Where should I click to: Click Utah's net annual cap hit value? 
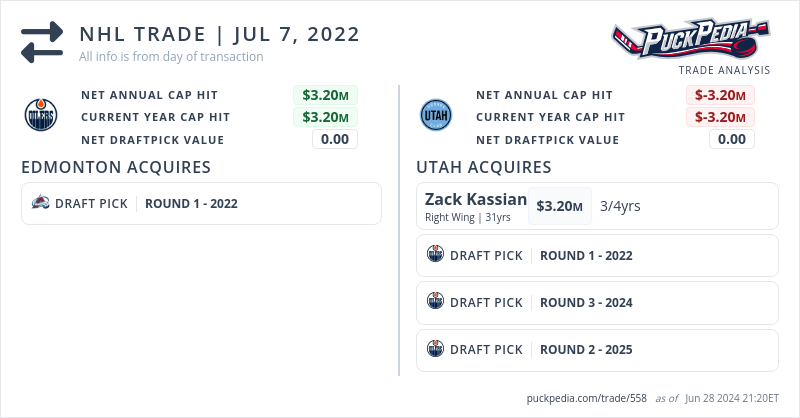720,95
